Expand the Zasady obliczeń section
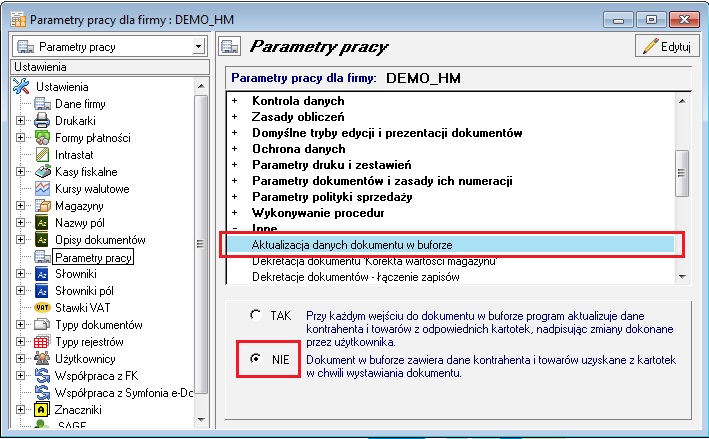This screenshot has height=439, width=709. (235, 117)
